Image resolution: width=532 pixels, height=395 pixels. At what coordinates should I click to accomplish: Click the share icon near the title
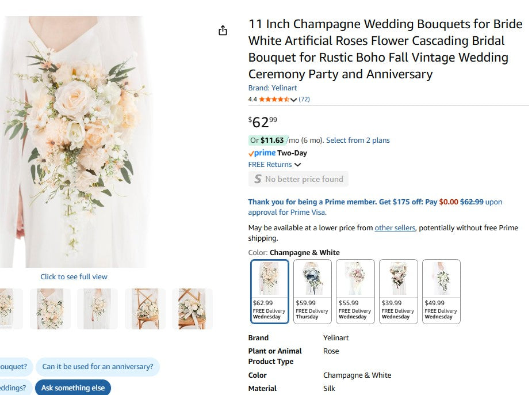pyautogui.click(x=223, y=30)
